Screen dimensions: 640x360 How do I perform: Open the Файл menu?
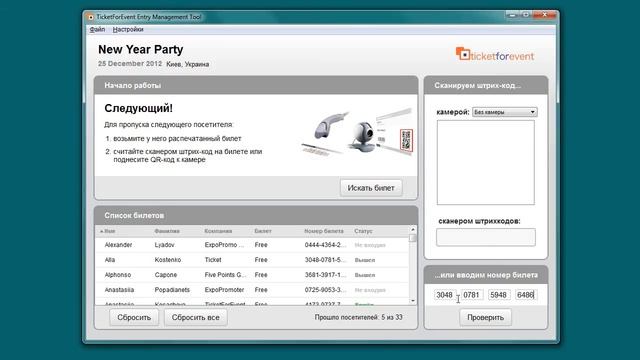click(97, 29)
